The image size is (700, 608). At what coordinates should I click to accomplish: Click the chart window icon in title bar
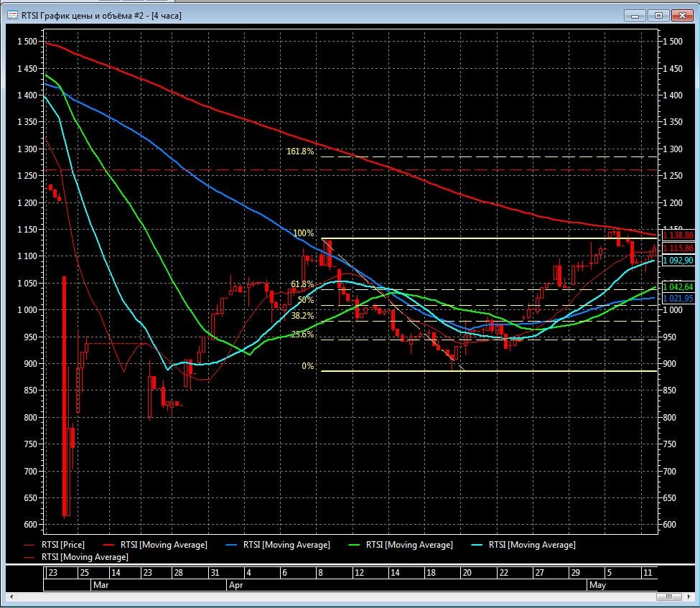click(12, 15)
